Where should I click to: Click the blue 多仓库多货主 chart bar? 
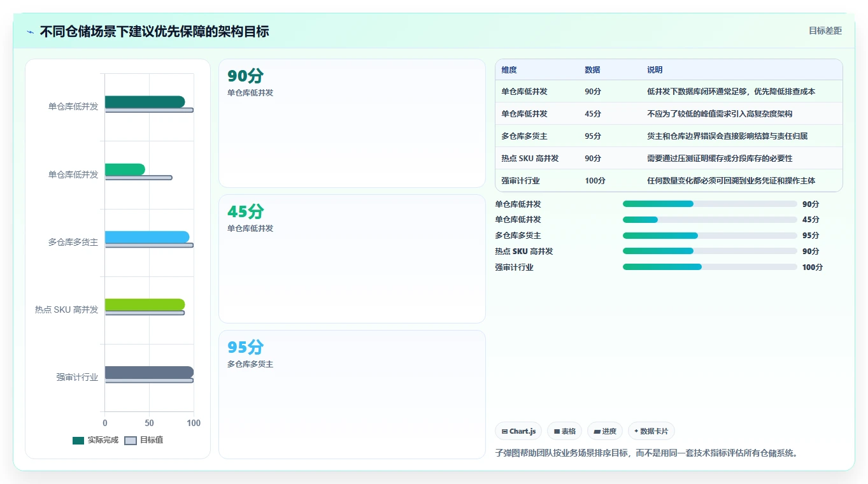147,237
